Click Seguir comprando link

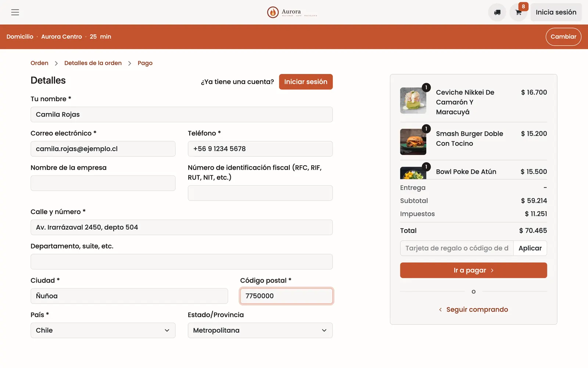[473, 309]
